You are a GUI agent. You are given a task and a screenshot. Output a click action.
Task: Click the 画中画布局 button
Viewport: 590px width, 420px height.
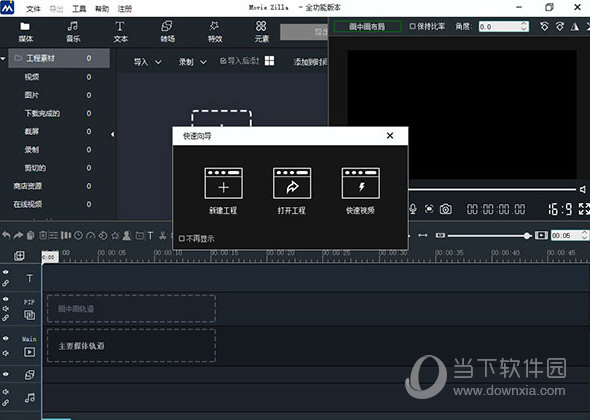[367, 26]
